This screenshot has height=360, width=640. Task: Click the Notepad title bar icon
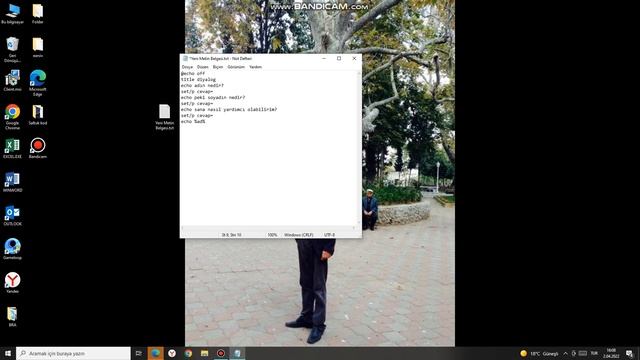pos(185,59)
